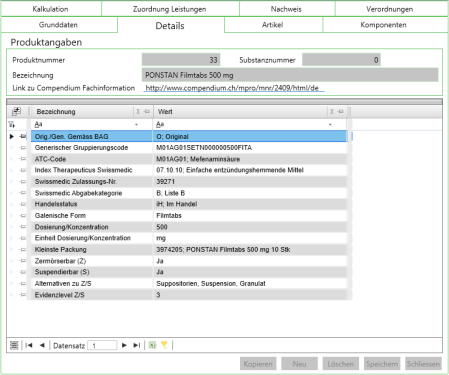Pin the Kleinste Packung row
449x375 pixels.
(x=23, y=250)
